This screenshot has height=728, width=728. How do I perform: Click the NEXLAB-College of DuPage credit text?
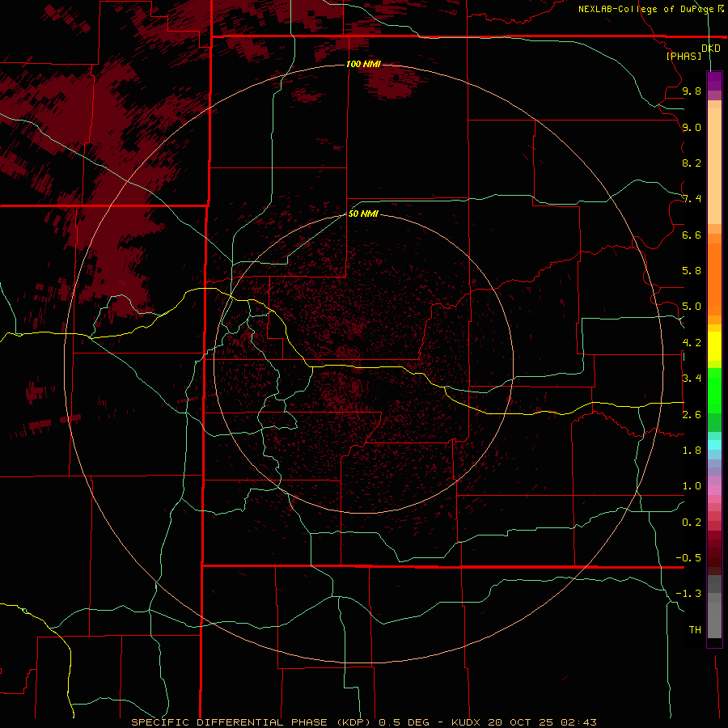645,9
